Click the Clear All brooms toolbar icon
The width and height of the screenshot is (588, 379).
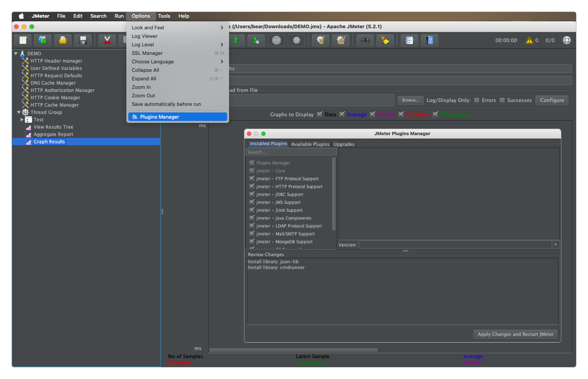pyautogui.click(x=341, y=40)
